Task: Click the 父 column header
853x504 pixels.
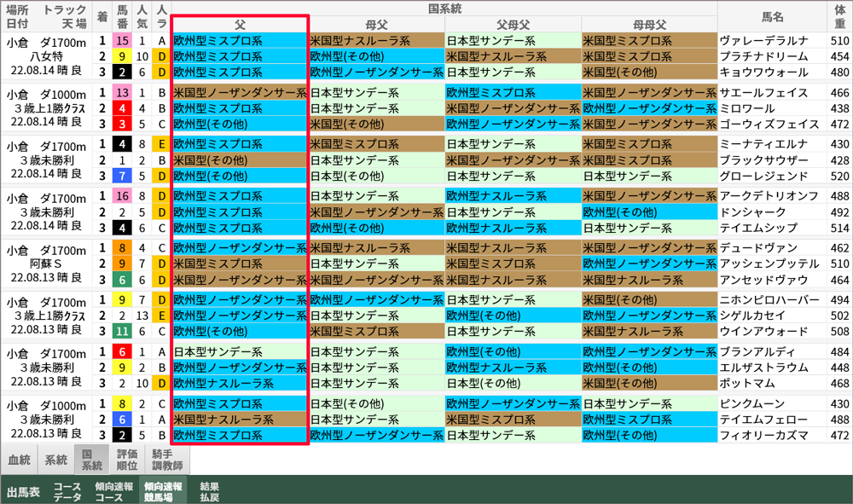Action: (x=240, y=25)
